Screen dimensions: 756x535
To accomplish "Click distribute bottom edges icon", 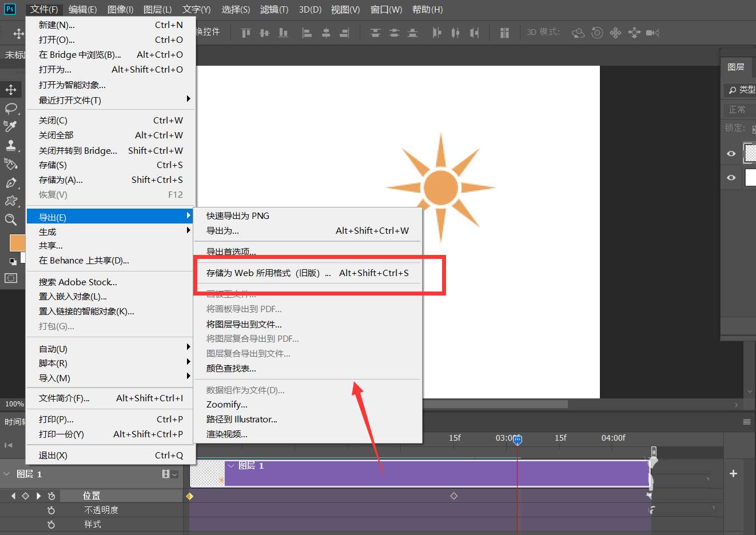I will click(412, 33).
